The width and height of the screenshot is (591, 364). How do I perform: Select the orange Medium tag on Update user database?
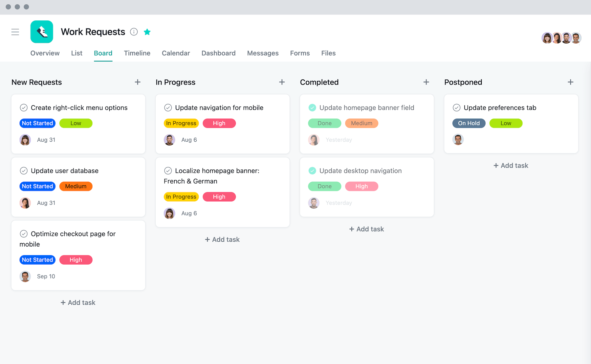point(76,186)
